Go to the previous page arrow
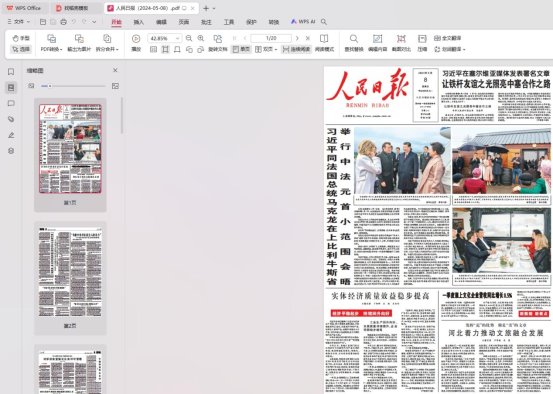 point(245,38)
